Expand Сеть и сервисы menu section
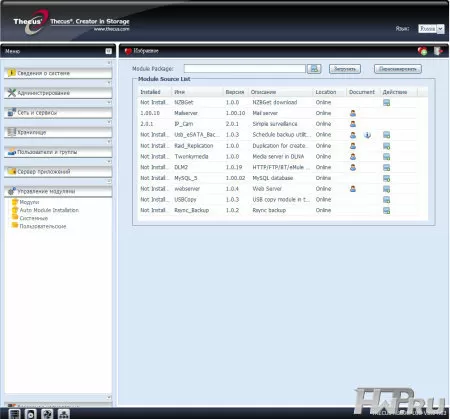 coord(58,113)
